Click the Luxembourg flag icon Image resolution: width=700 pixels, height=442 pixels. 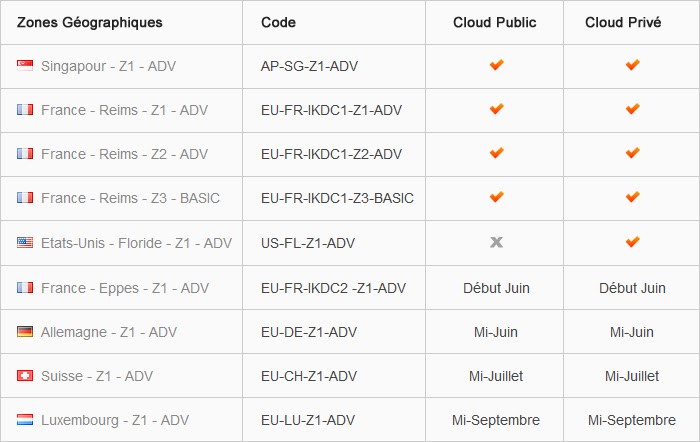pyautogui.click(x=25, y=420)
